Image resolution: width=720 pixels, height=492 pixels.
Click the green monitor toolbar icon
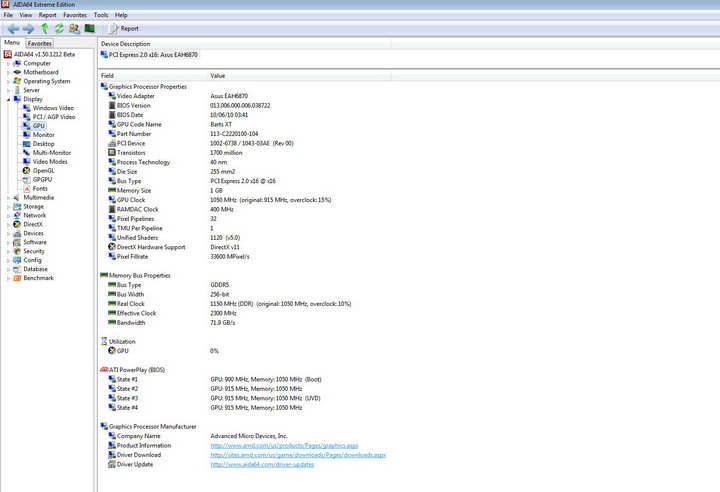pyautogui.click(x=90, y=28)
